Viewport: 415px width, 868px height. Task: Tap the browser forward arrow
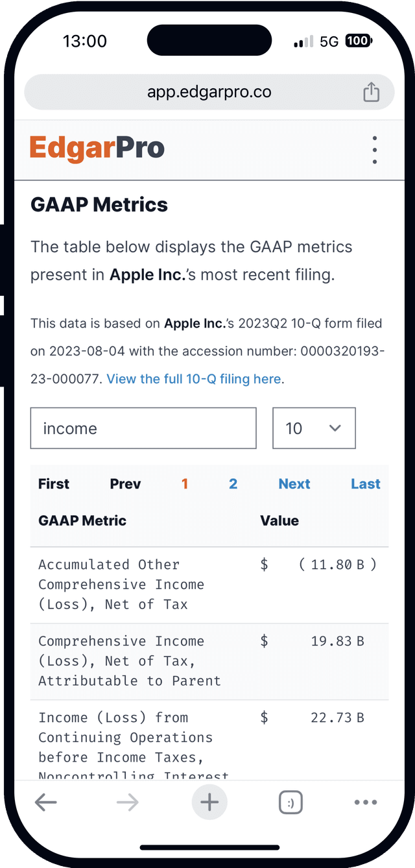point(127,802)
